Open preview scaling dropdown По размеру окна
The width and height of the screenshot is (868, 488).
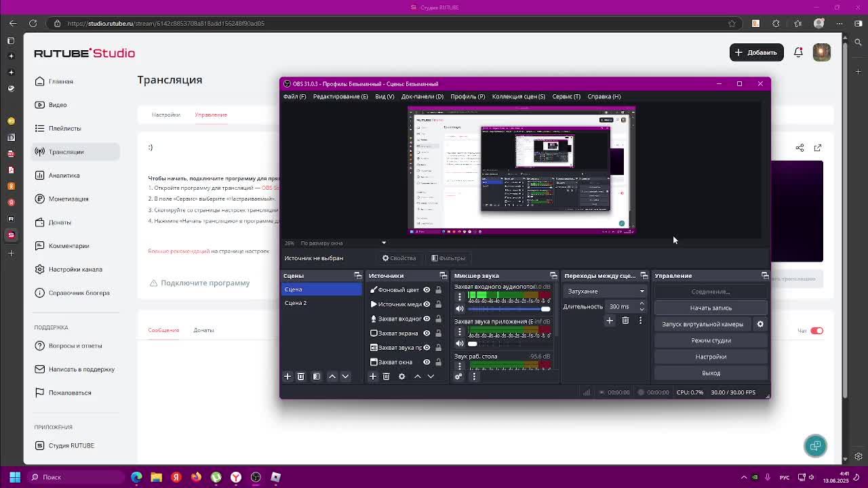pos(343,243)
